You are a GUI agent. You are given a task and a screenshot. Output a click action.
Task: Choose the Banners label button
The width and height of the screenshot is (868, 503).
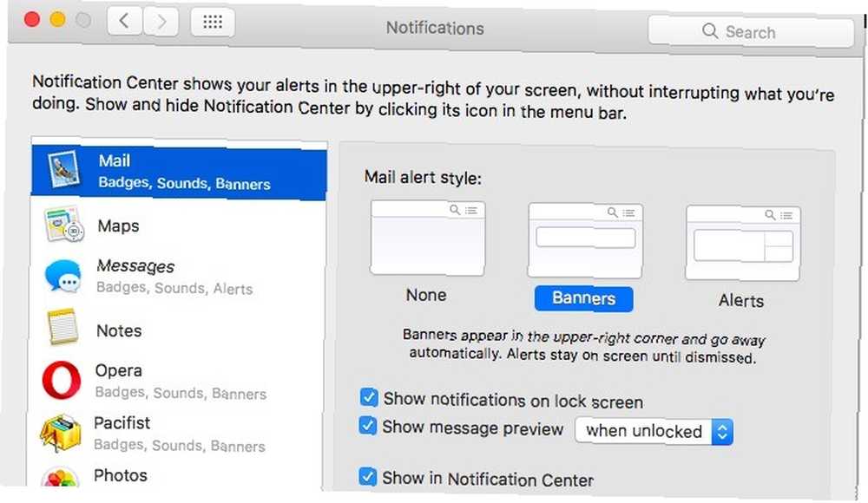point(583,299)
